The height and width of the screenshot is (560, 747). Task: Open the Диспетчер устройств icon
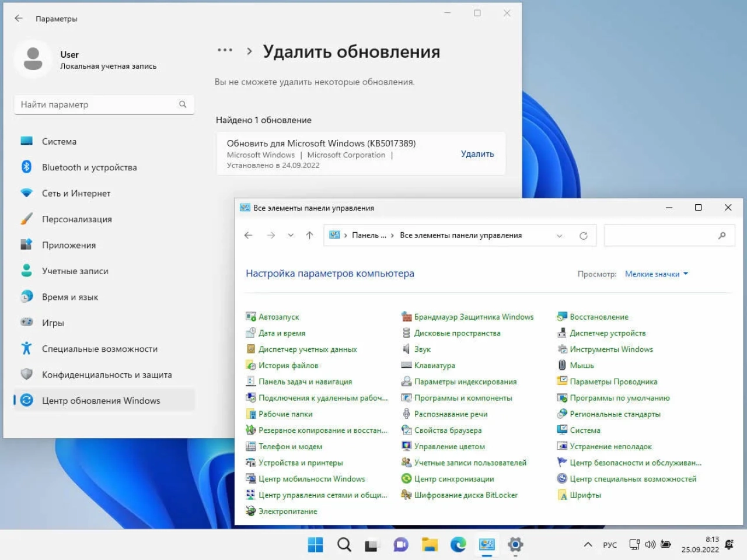[x=562, y=333]
